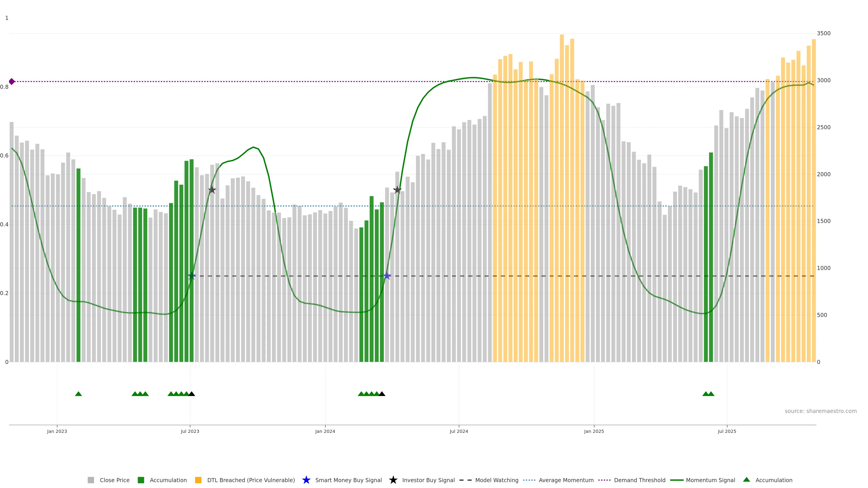Viewport: 868px width, 488px height.
Task: Click the purple diamond on Demand Threshold line
Action: point(12,82)
